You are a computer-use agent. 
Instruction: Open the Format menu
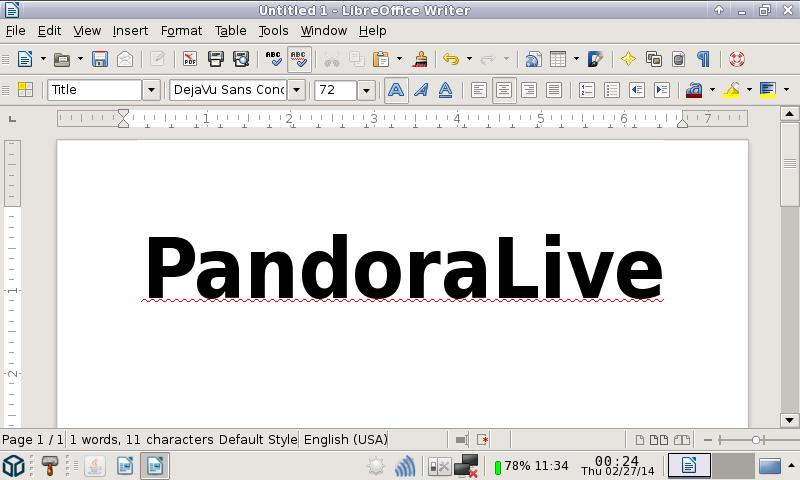182,31
